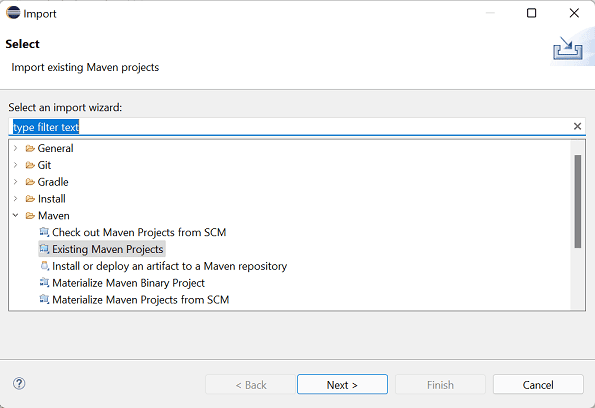
Task: Click the Next > button
Action: 342,384
